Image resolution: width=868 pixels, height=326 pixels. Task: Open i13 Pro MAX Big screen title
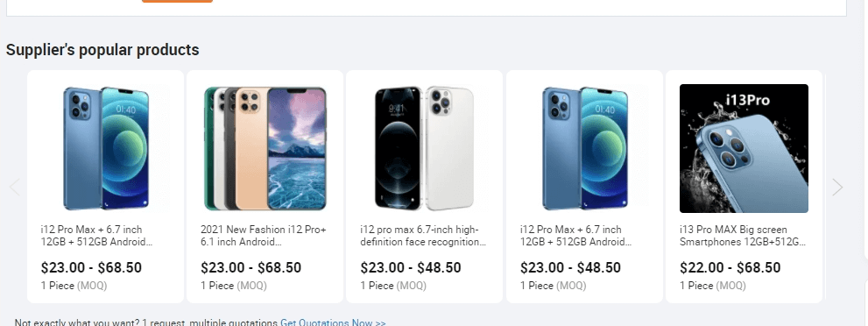click(743, 236)
